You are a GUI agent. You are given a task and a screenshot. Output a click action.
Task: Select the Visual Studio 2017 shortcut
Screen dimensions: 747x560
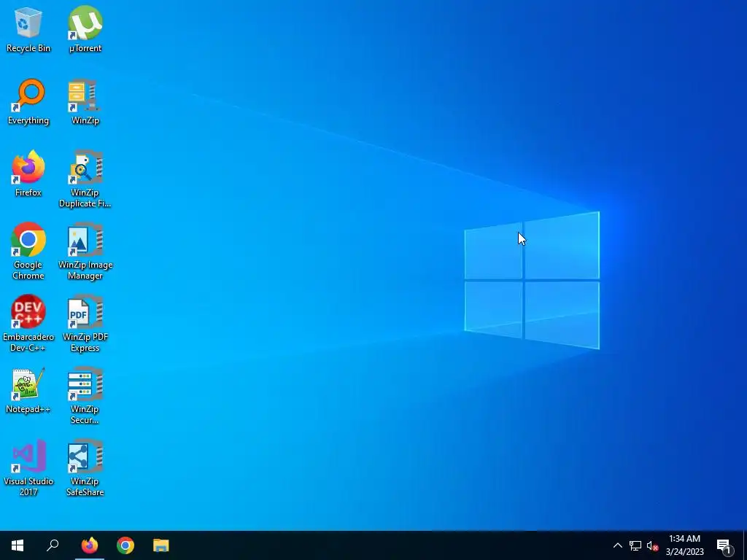28,468
